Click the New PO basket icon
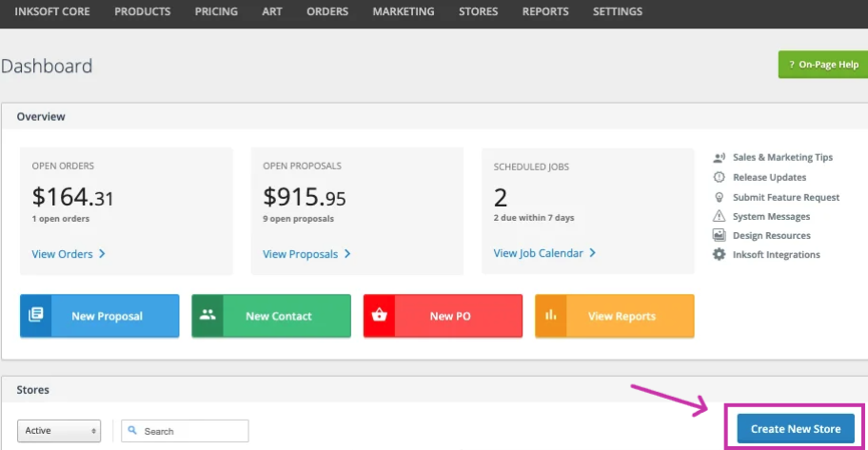Screen dimensions: 868x450 [380, 316]
